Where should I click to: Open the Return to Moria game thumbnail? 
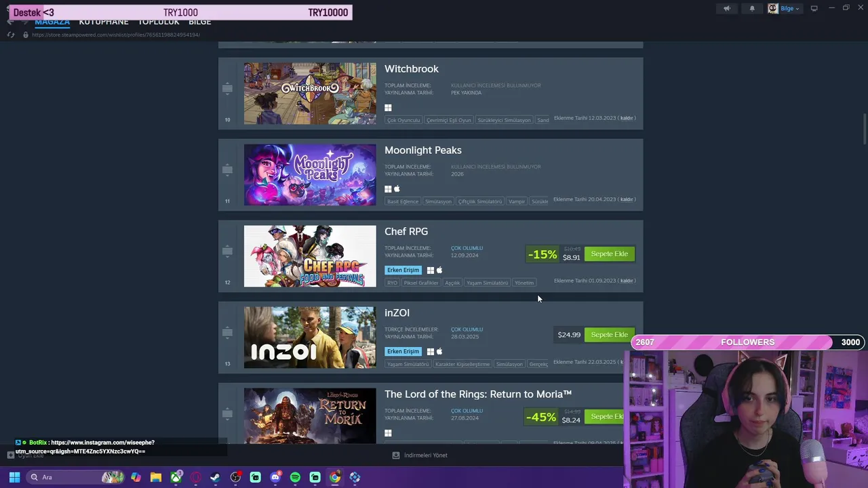click(x=310, y=416)
